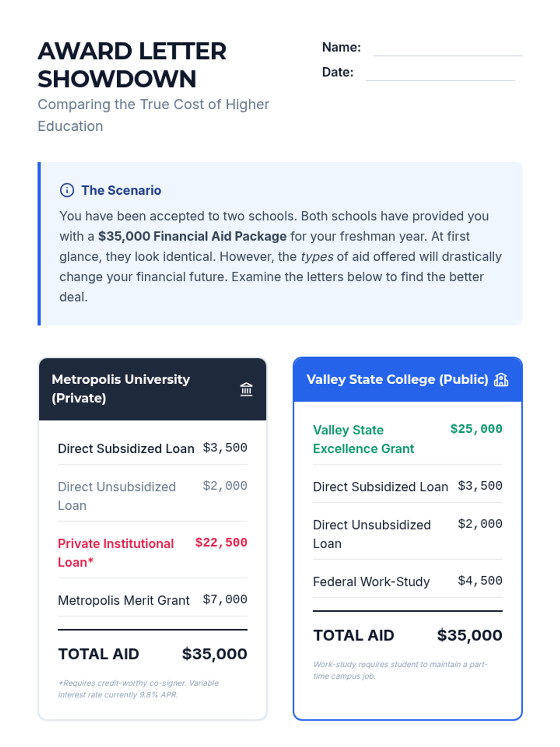Click the bank icon in Metropolis University header
This screenshot has height=747, width=560.
tap(246, 389)
